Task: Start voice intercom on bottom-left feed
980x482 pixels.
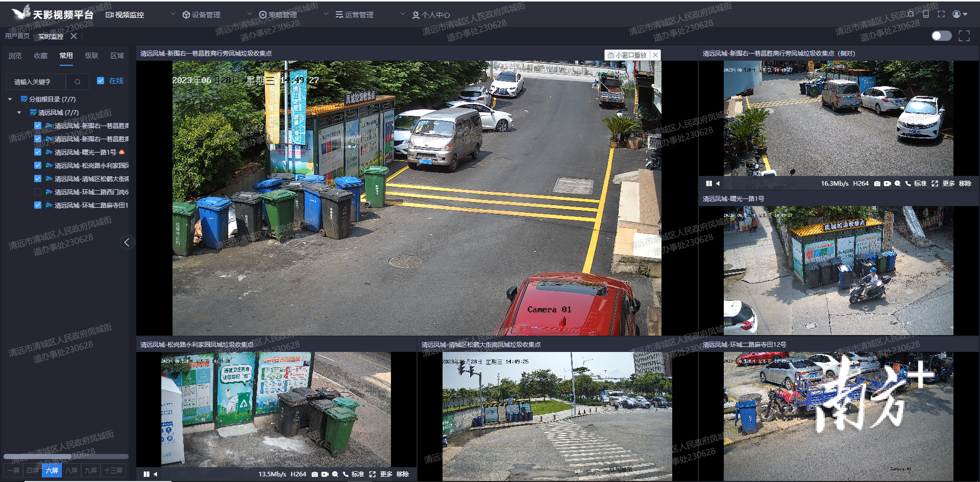Action: pos(345,474)
